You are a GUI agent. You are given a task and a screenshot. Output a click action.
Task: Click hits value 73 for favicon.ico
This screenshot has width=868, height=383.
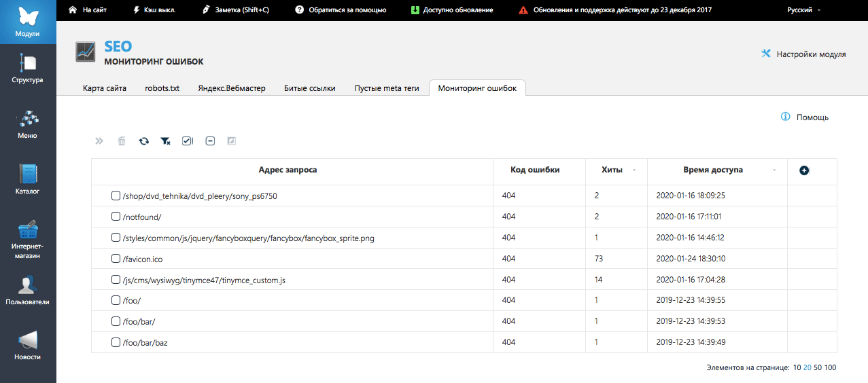tap(599, 259)
